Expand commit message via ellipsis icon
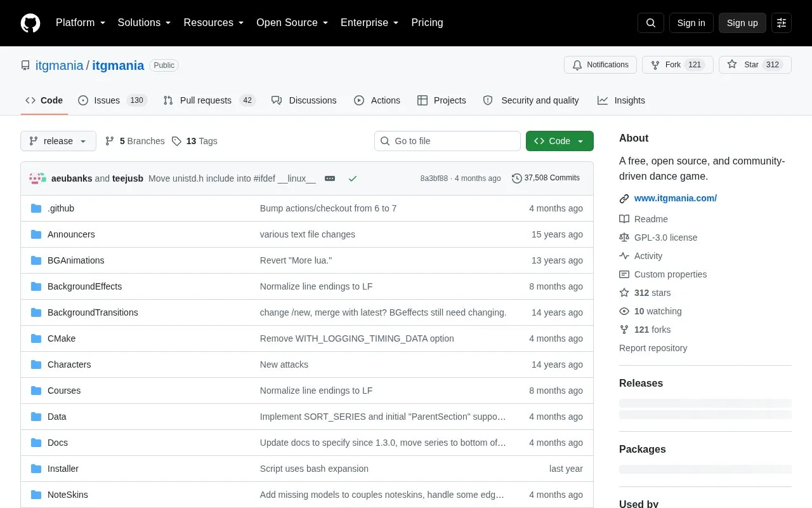This screenshot has width=812, height=508. (330, 178)
